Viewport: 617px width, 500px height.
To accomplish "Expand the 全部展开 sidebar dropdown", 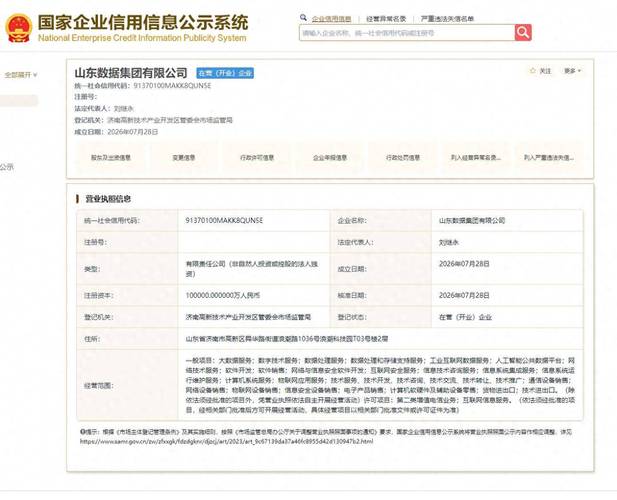I will point(20,75).
